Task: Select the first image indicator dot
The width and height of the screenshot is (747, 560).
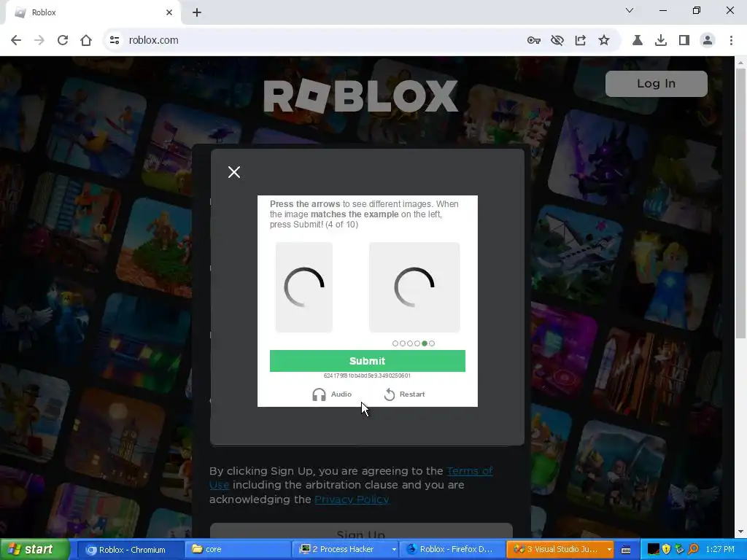Action: [x=395, y=343]
